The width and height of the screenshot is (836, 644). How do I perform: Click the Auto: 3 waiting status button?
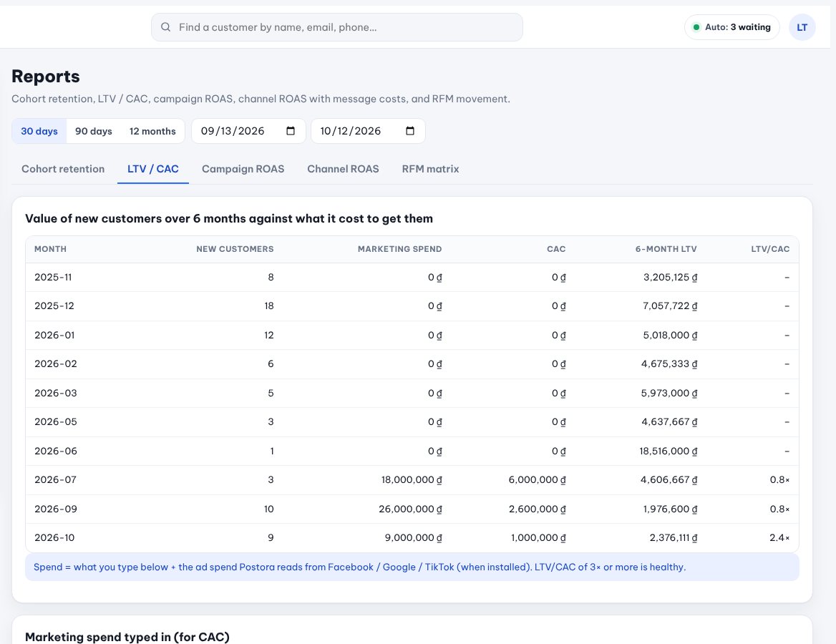tap(732, 27)
